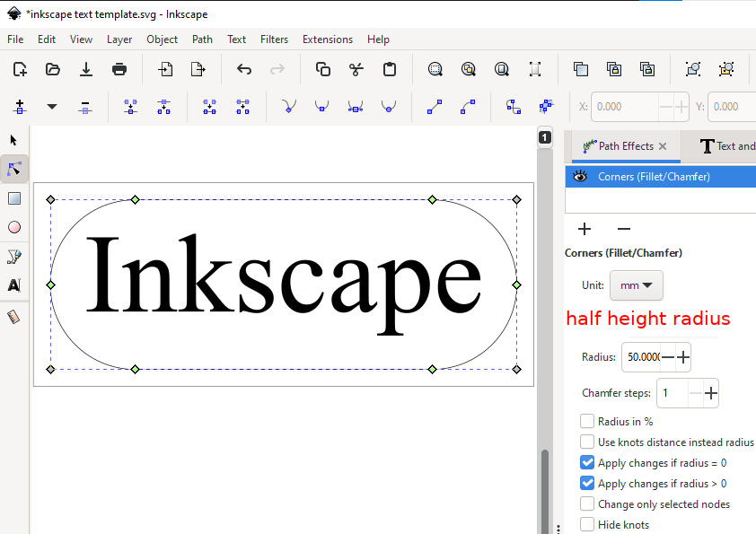The width and height of the screenshot is (756, 534).
Task: Add a new path effect
Action: 585,229
